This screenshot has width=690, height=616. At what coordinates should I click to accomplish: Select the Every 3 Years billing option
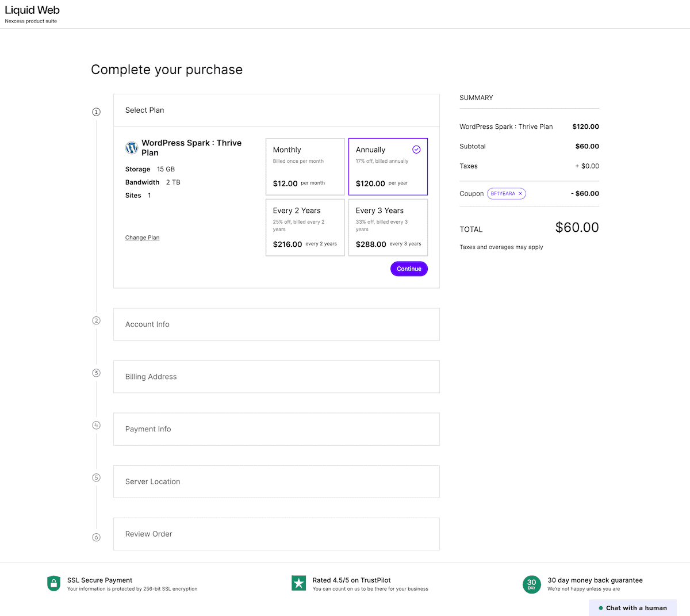point(388,227)
